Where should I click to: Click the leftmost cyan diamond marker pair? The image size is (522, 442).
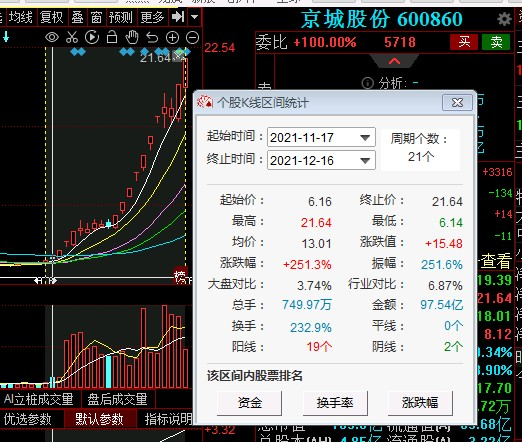78,52
